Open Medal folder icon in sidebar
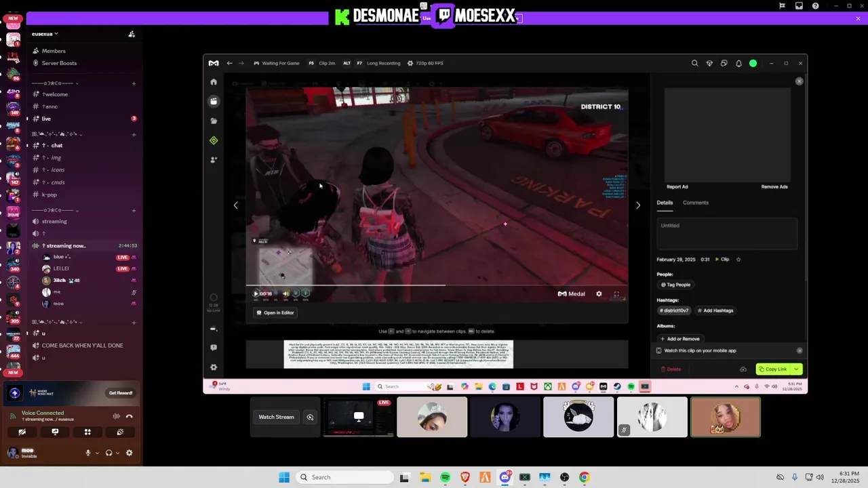The width and height of the screenshot is (868, 488). pos(214,121)
